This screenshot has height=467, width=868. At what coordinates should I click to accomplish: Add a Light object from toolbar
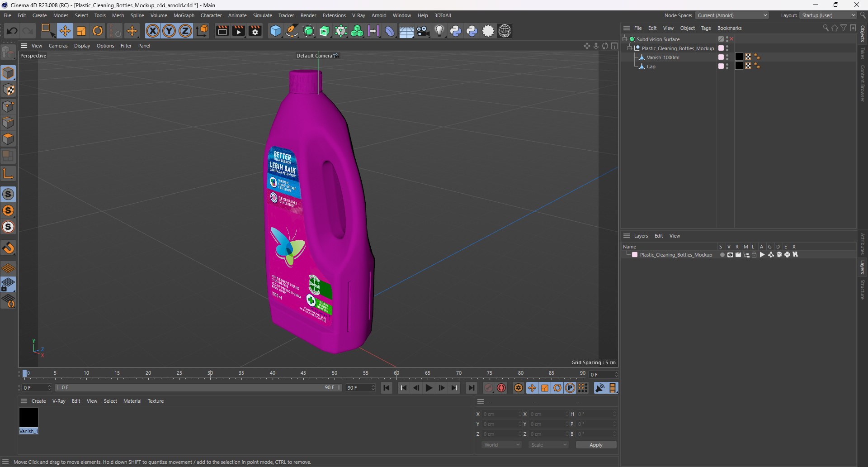coord(439,31)
